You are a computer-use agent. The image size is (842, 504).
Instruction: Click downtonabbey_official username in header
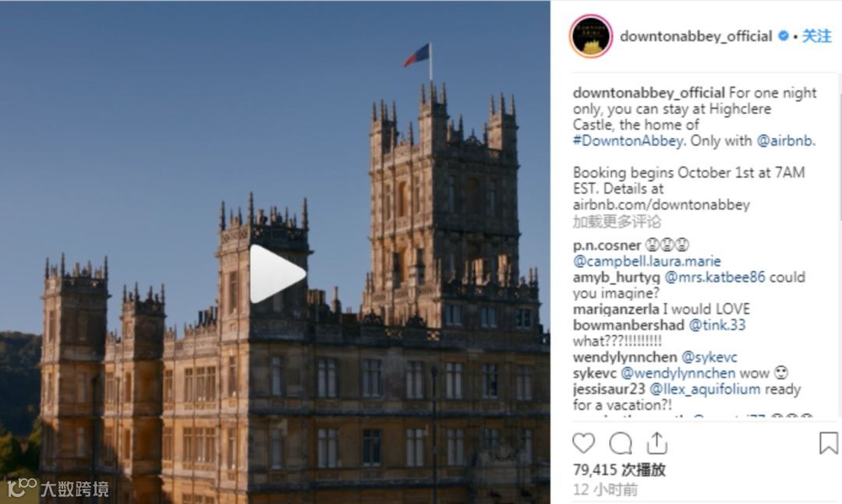[696, 36]
